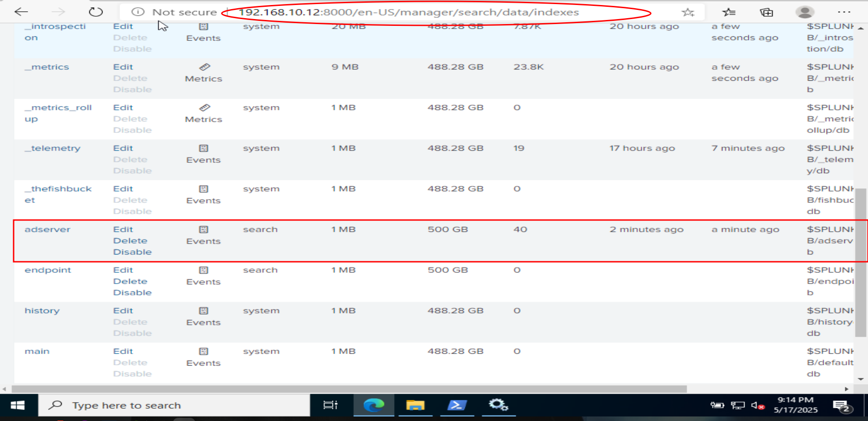The height and width of the screenshot is (421, 868).
Task: Open the browser favorites star icon
Action: [x=688, y=12]
